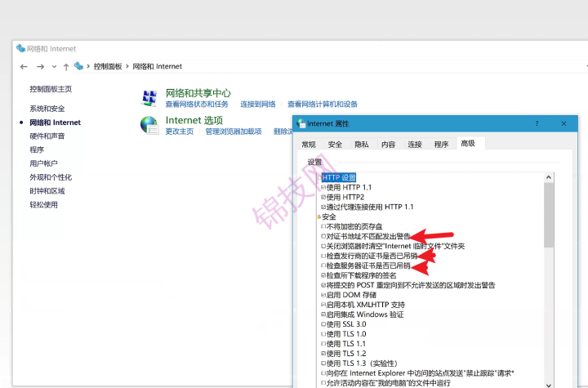Enable 使用 TLS 1.1 checkbox
588x388 pixels.
click(323, 344)
